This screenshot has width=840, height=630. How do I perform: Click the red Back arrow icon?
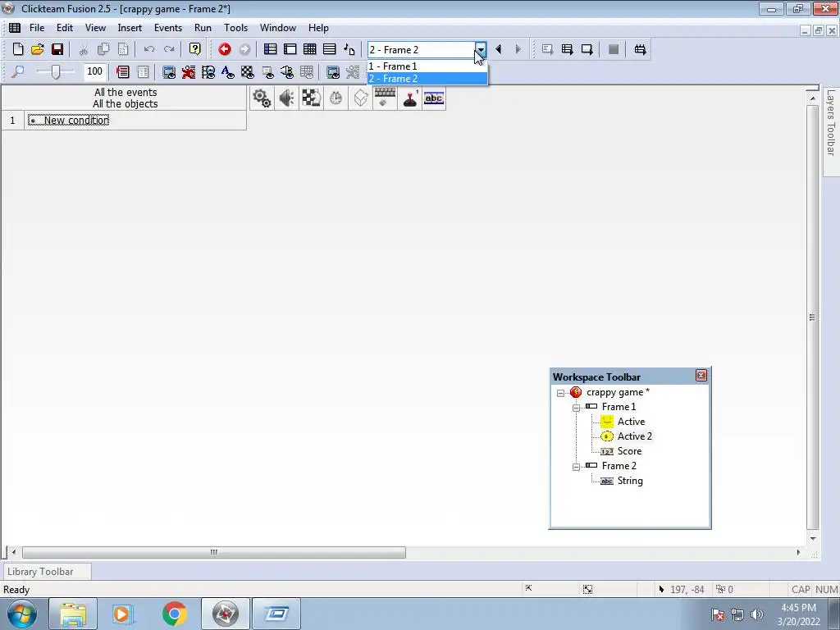click(225, 49)
